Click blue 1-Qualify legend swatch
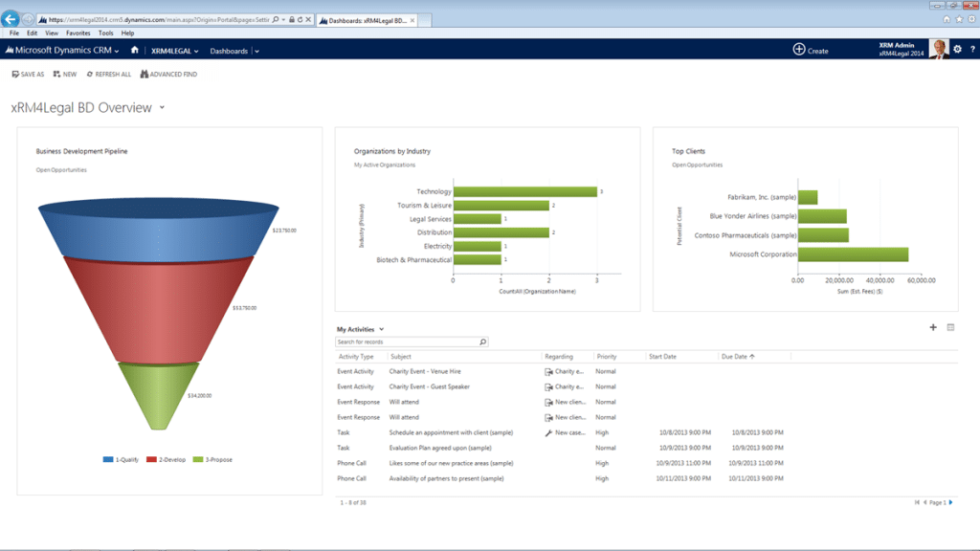 tap(108, 459)
